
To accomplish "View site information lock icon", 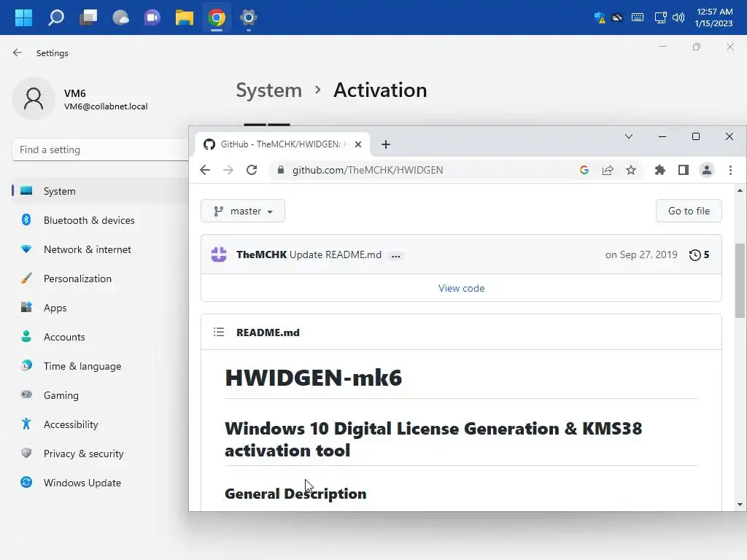I will click(x=281, y=170).
